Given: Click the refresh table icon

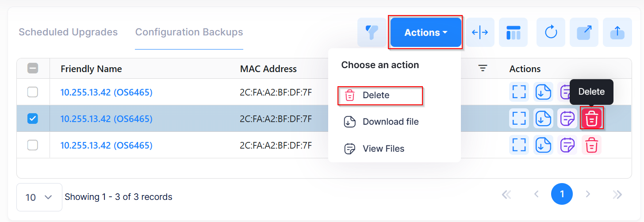Looking at the screenshot, I should tap(551, 32).
